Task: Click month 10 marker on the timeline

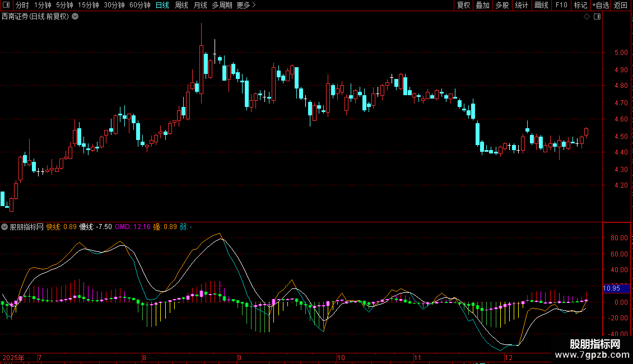Action: pos(341,357)
